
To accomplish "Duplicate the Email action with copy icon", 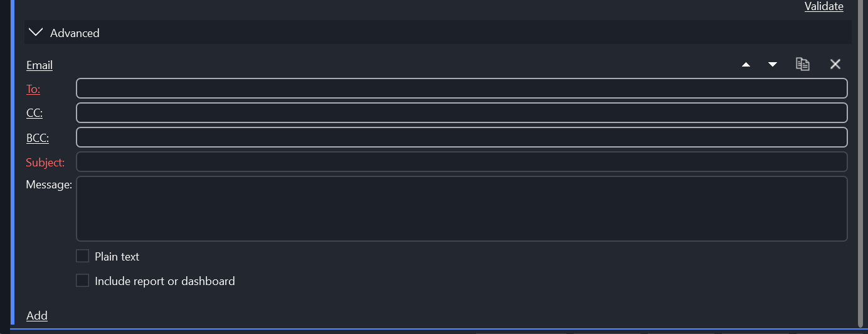I will point(803,64).
